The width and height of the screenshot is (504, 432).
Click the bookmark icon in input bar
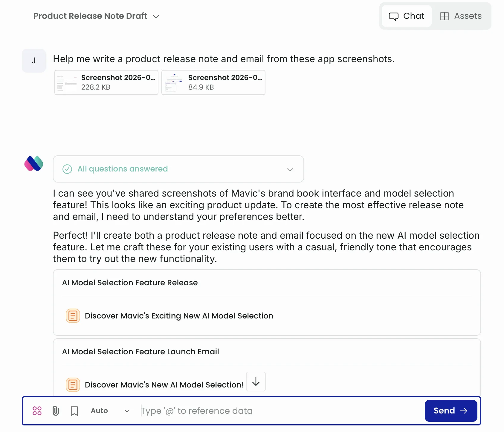[74, 411]
